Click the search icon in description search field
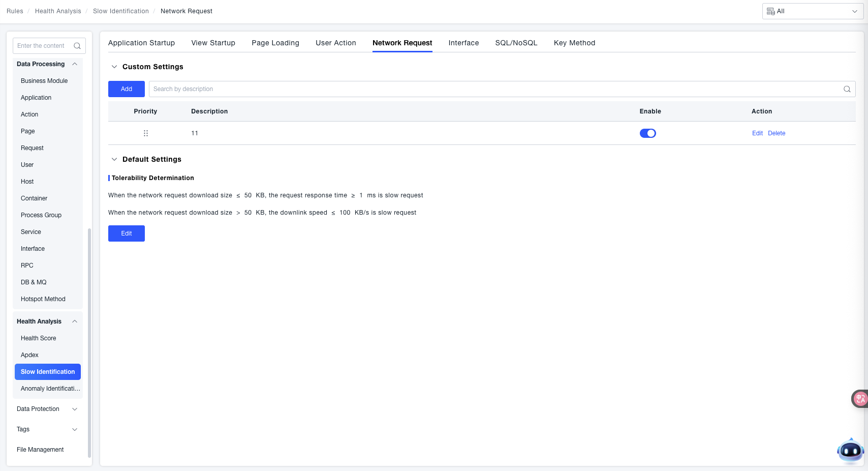Screen dimensions: 868x471 click(x=847, y=89)
